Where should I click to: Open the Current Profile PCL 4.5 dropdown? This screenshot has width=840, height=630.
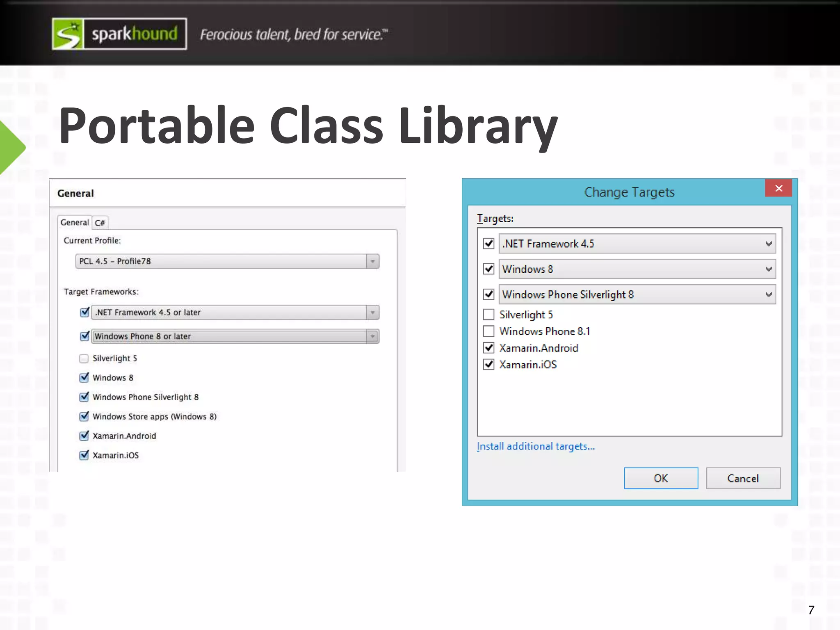click(x=227, y=261)
